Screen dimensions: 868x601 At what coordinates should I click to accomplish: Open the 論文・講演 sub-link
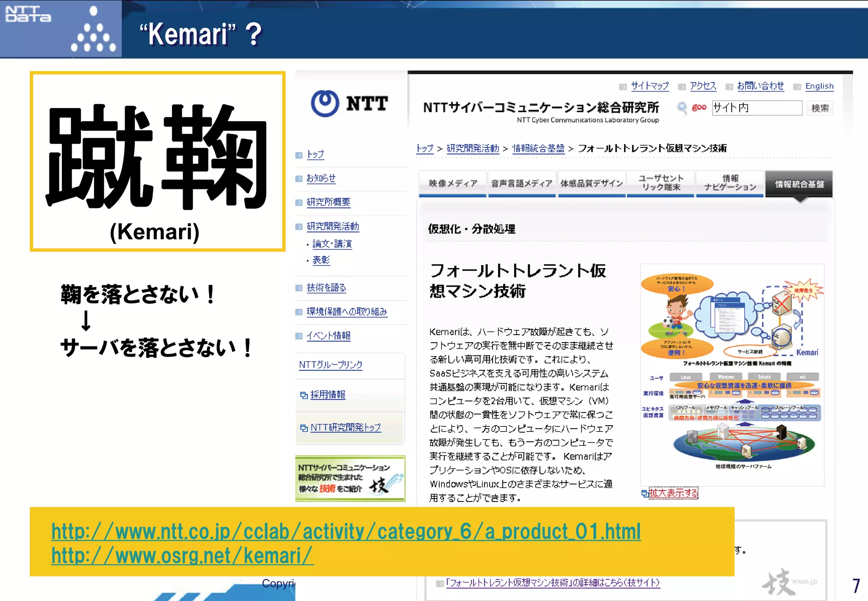(332, 244)
